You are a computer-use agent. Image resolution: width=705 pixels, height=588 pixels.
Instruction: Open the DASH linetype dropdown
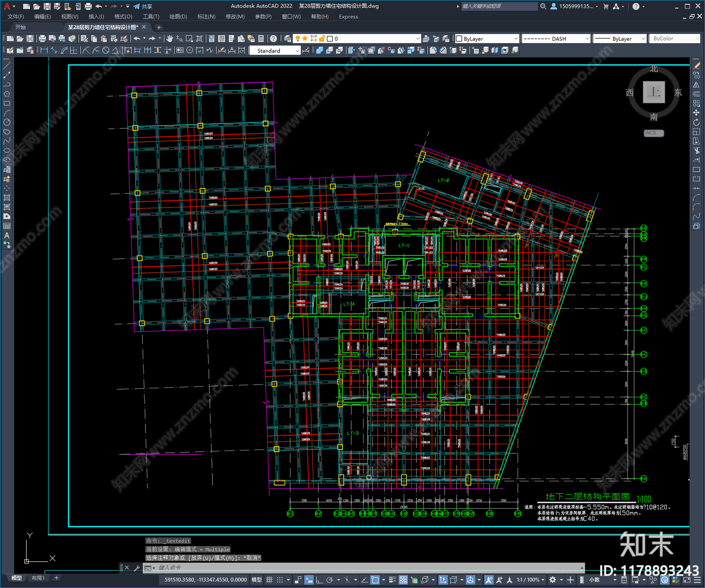(x=556, y=39)
